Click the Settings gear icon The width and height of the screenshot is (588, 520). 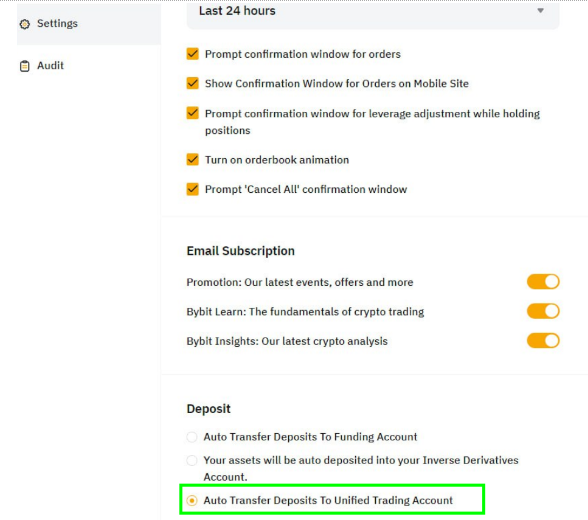pos(25,24)
